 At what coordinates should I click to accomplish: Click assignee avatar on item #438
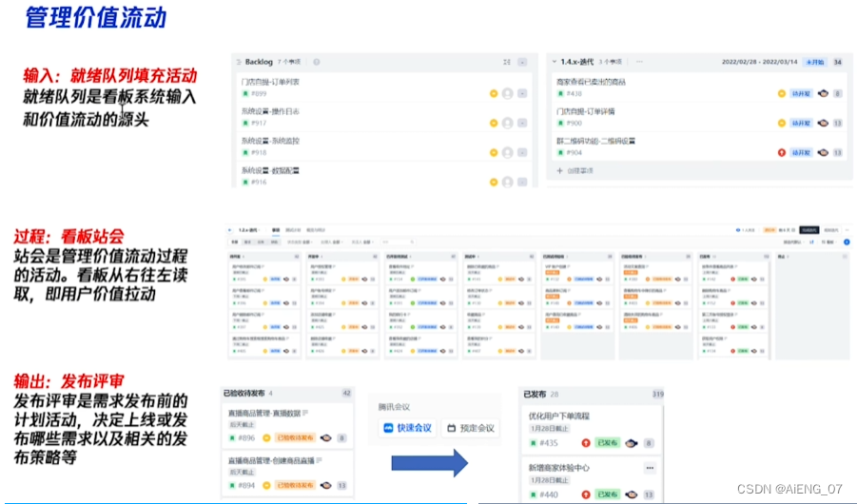(823, 93)
